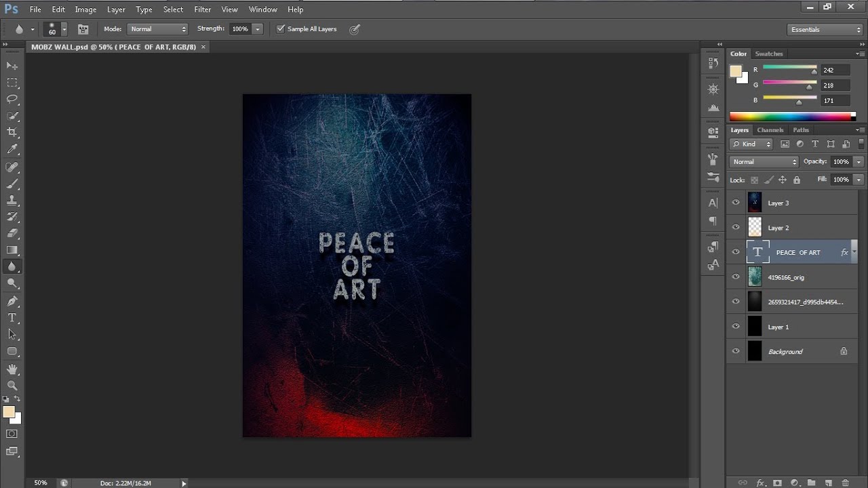
Task: Hide Layer 1 visibility eye
Action: click(736, 327)
